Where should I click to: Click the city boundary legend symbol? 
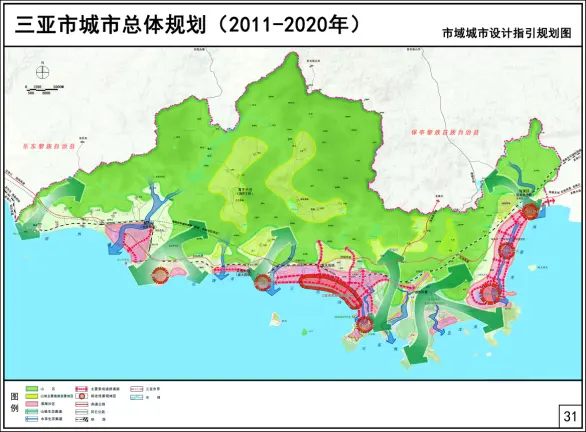(137, 389)
